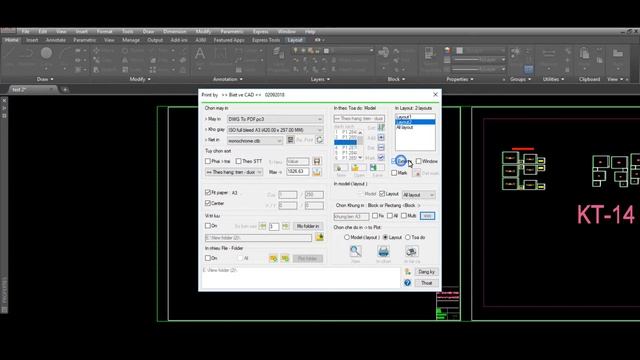The image size is (640, 360).
Task: Click the blue help question mark icon
Action: [407, 283]
